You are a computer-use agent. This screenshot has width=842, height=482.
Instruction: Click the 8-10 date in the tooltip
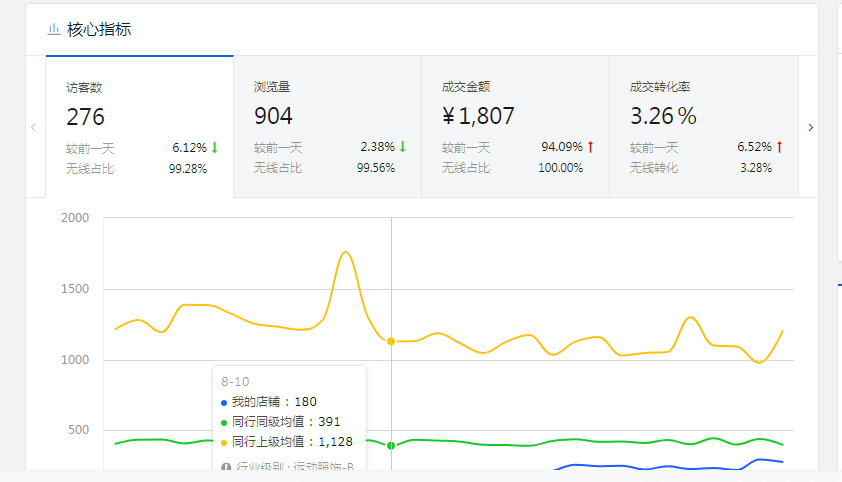click(234, 382)
